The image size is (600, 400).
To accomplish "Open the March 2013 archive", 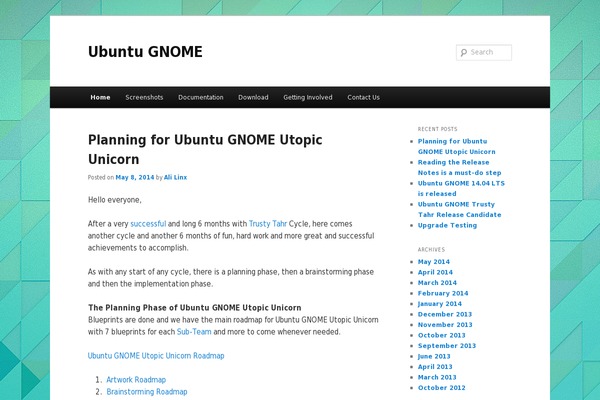I will pos(437,377).
